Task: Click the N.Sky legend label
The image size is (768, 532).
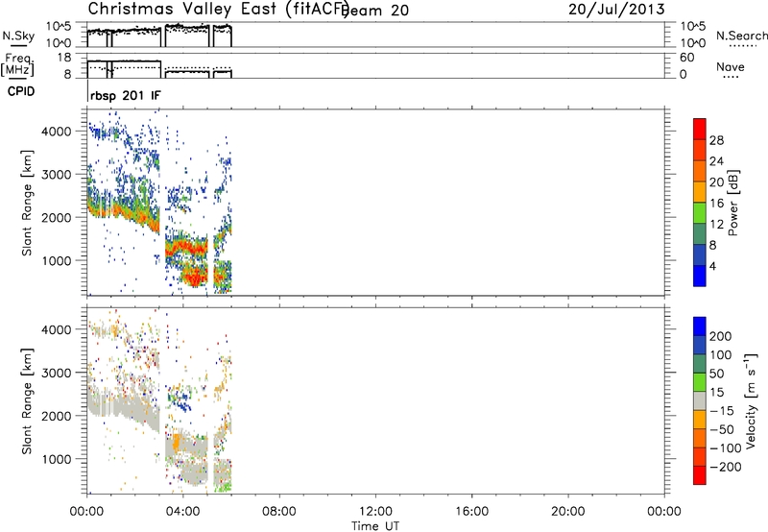Action: (18, 36)
